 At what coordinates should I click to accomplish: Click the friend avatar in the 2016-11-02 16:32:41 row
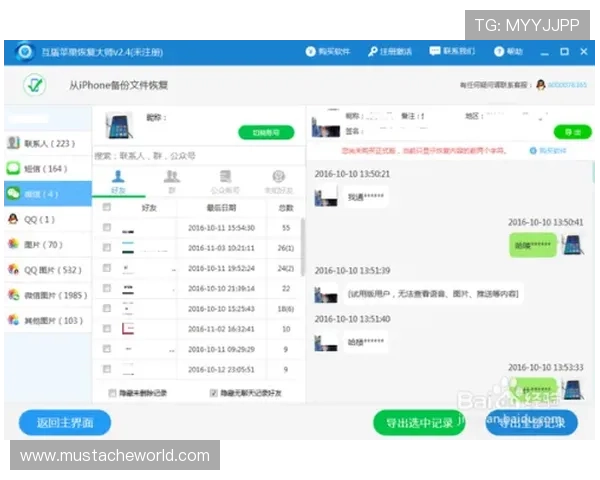[x=128, y=328]
